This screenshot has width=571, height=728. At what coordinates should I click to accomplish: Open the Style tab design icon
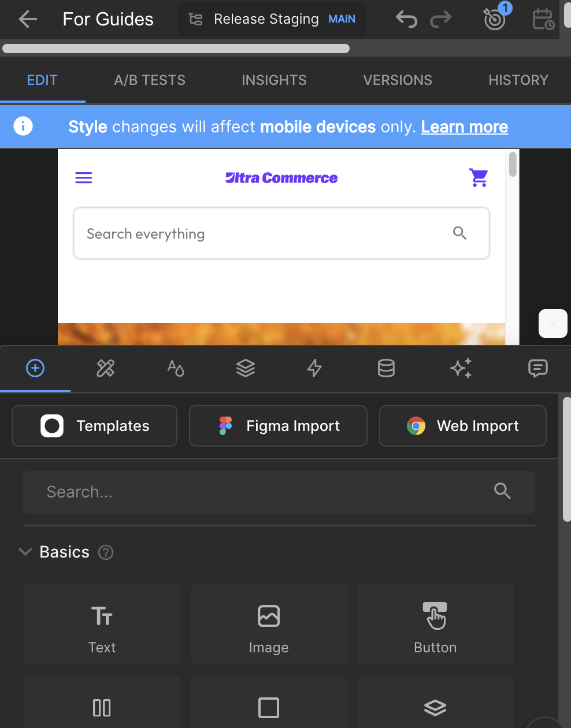click(x=105, y=368)
